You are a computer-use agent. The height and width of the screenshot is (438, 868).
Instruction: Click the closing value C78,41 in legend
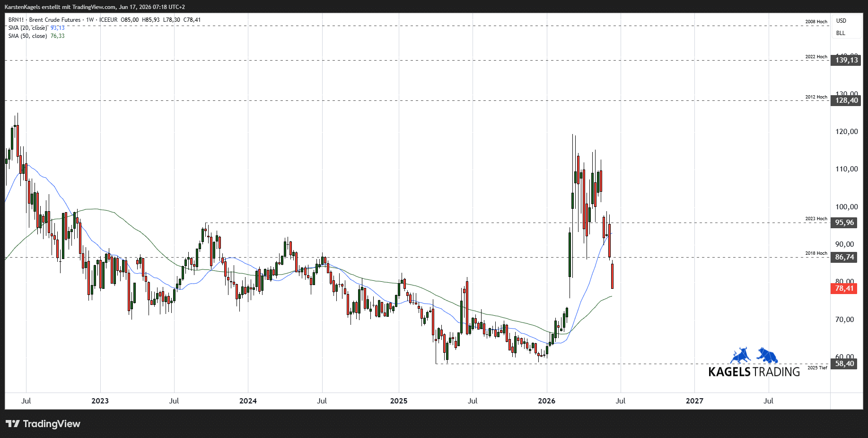192,20
